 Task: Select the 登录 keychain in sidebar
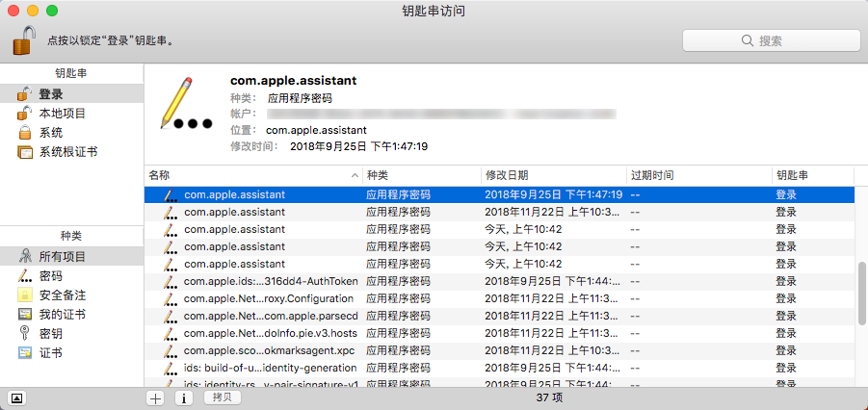(x=51, y=94)
